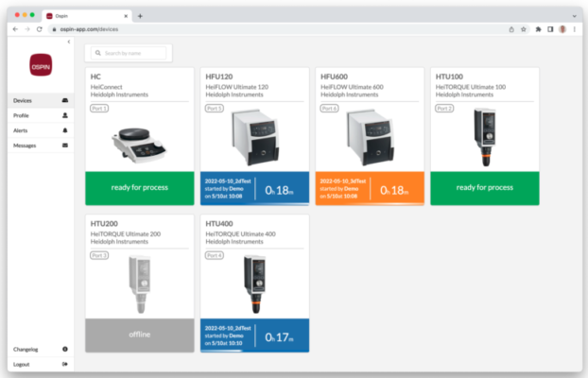Reload the page
The width and height of the screenshot is (588, 378).
point(40,29)
